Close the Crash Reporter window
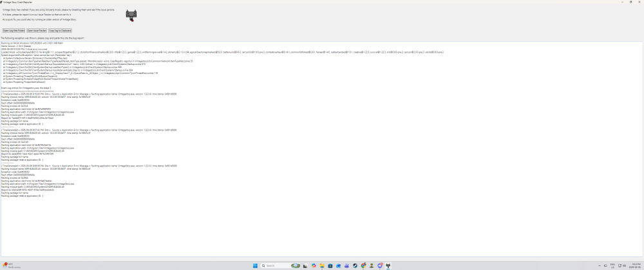This screenshot has height=270, width=644. pyautogui.click(x=639, y=2)
